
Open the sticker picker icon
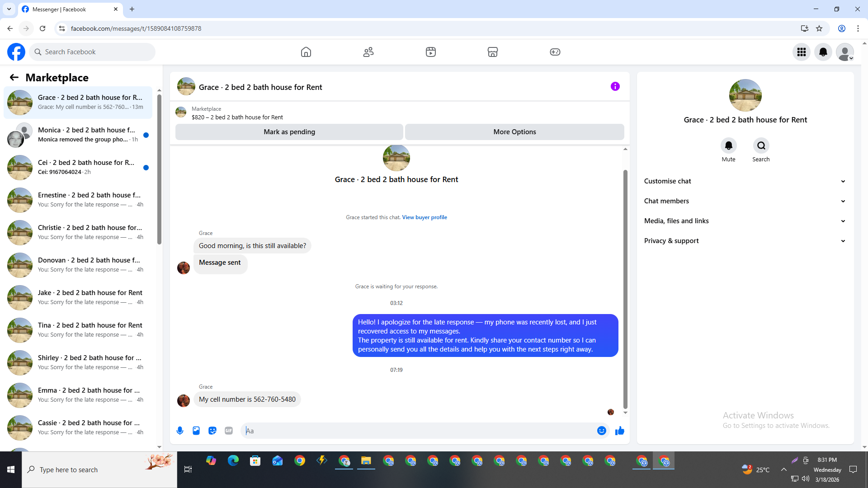212,431
